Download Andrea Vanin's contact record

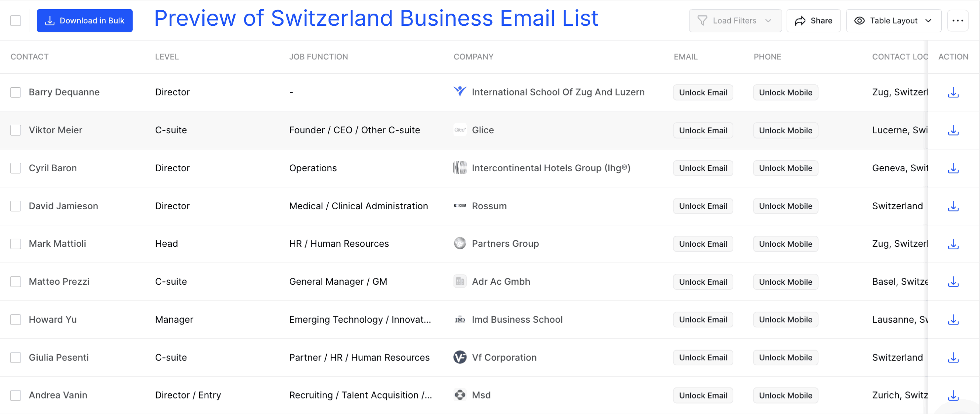953,395
